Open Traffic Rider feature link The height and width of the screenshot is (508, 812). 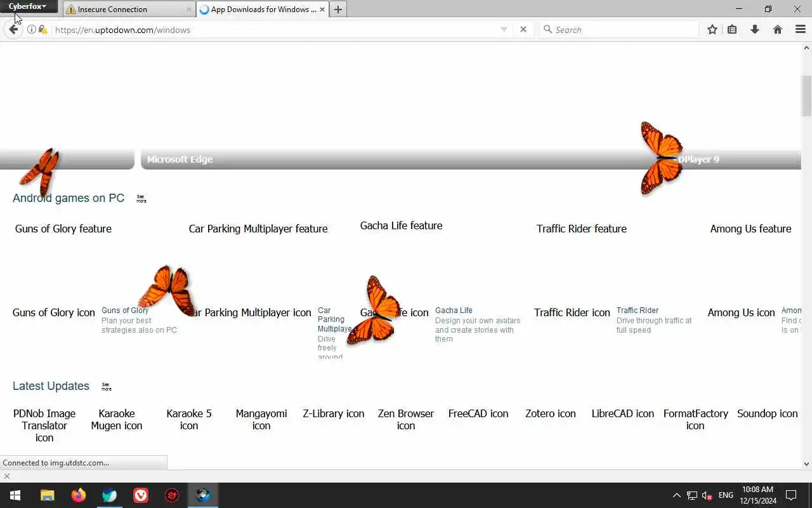tap(582, 229)
